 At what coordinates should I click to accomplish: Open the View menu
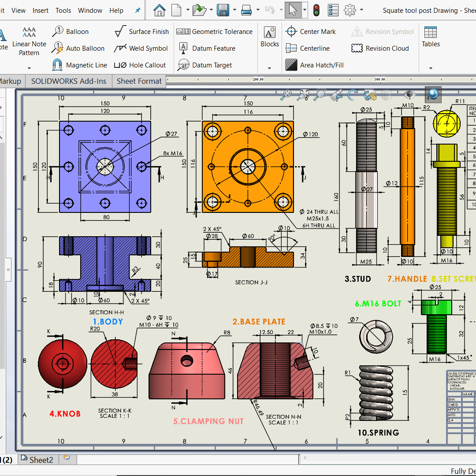(19, 10)
